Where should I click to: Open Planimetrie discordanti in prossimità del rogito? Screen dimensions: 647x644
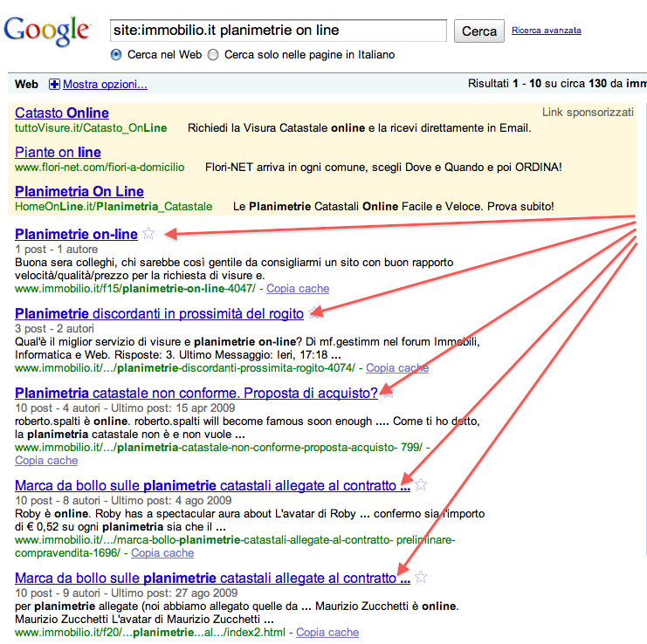(159, 314)
